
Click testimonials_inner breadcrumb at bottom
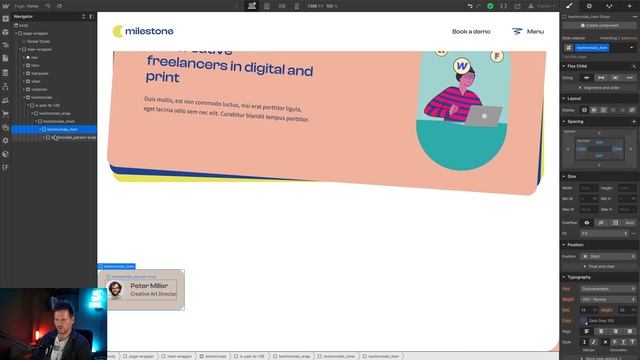(338, 356)
